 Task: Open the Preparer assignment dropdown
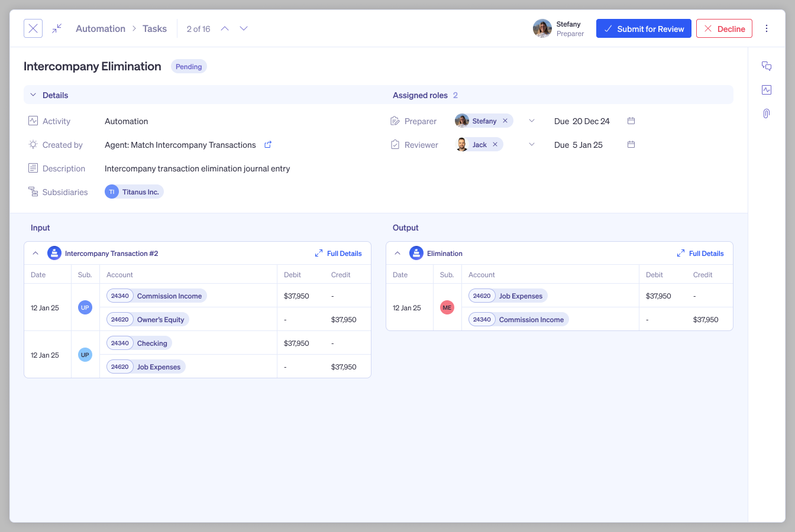pyautogui.click(x=531, y=121)
